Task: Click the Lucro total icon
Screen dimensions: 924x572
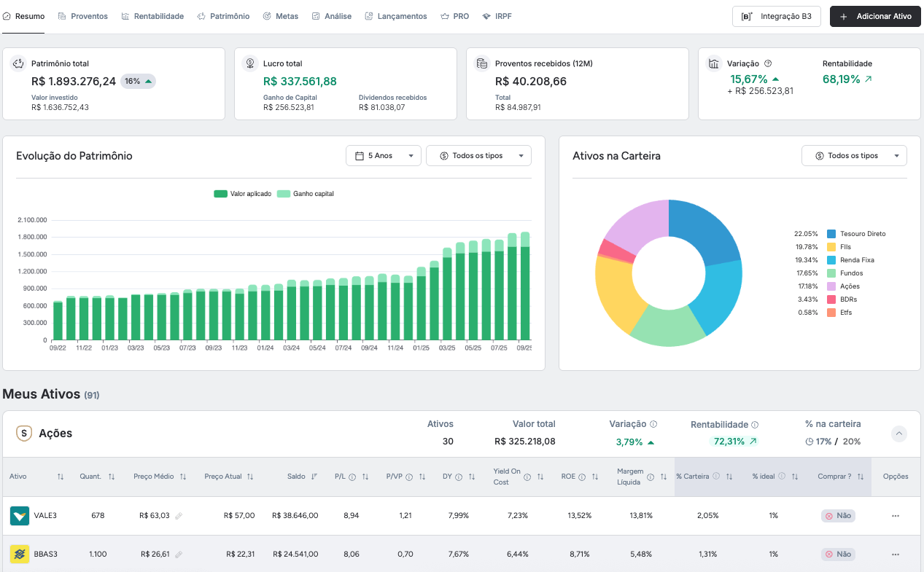Action: click(250, 64)
